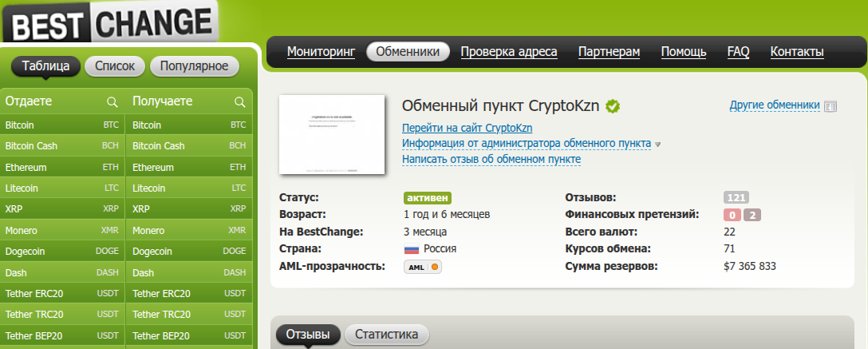Screen dimensions: 868x349
Task: Select the Популярное view toggle
Action: tap(195, 66)
